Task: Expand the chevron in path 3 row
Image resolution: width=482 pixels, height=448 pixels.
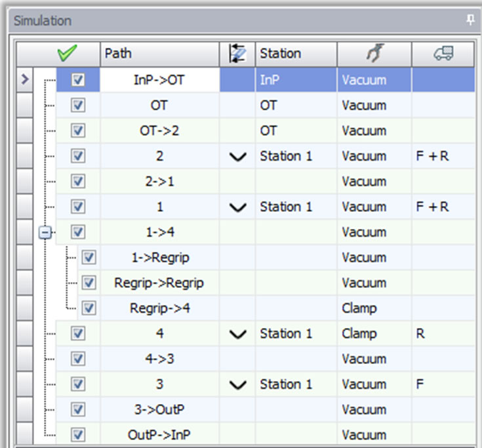Action: (x=239, y=384)
